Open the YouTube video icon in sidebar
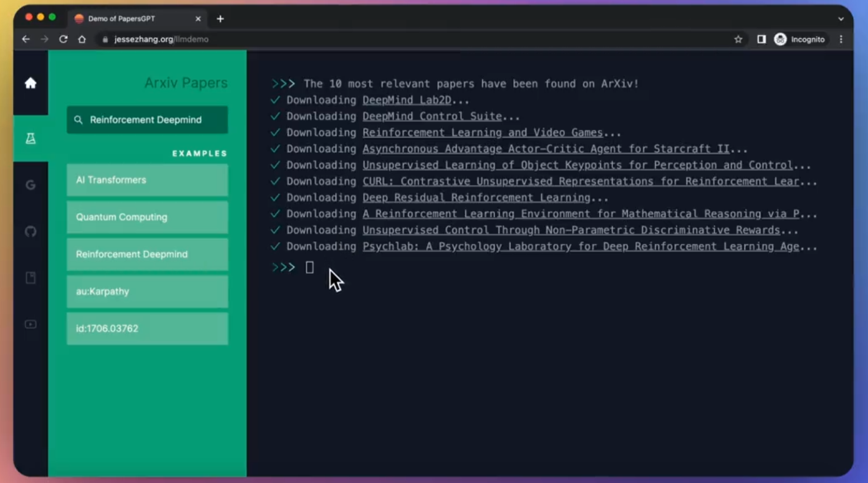868x483 pixels. pos(31,324)
